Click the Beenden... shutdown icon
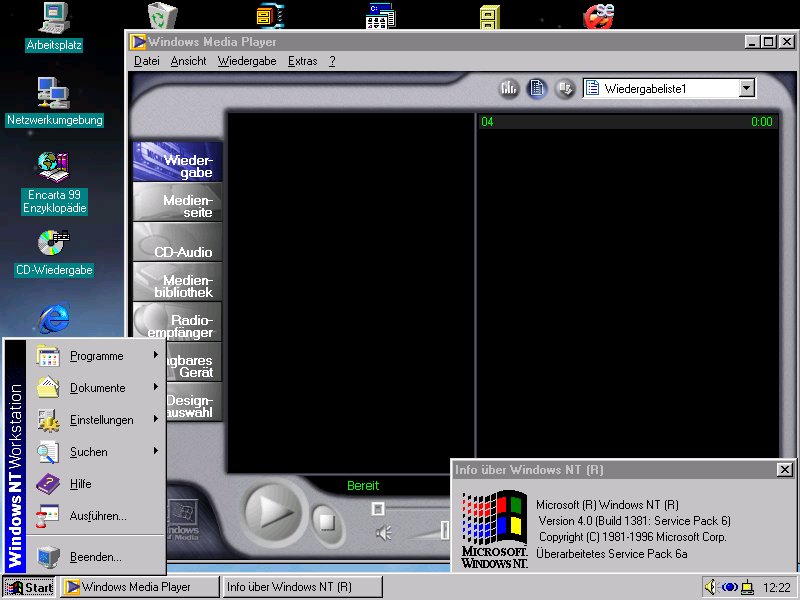Viewport: 800px width, 600px height. pyautogui.click(x=48, y=557)
